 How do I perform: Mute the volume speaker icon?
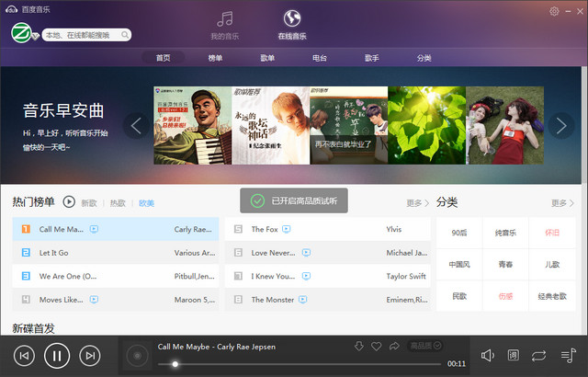click(x=488, y=355)
